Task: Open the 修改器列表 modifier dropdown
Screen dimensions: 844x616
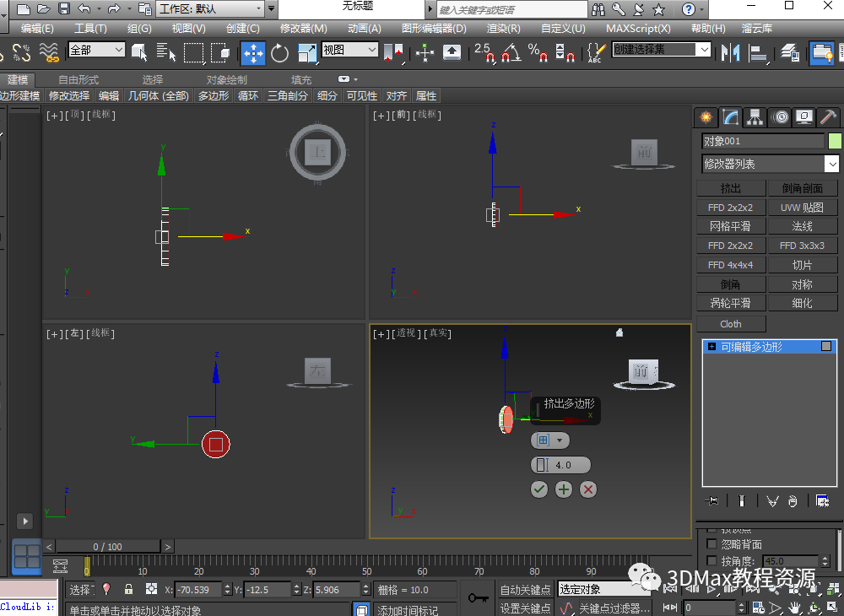Action: tap(770, 164)
